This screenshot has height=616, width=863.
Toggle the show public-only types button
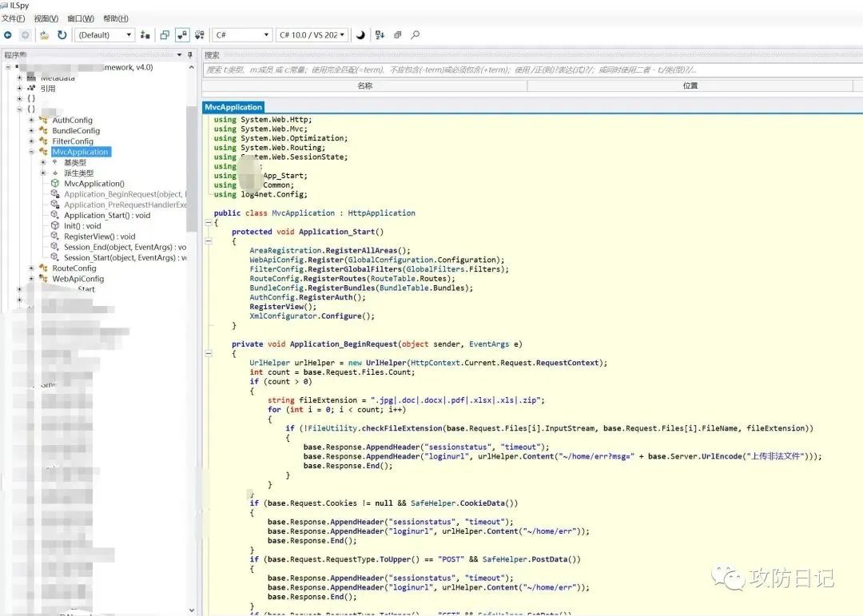click(165, 35)
